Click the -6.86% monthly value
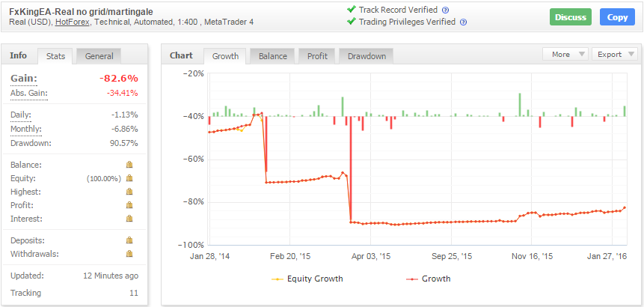Viewport: 644px width, 307px height. (123, 129)
